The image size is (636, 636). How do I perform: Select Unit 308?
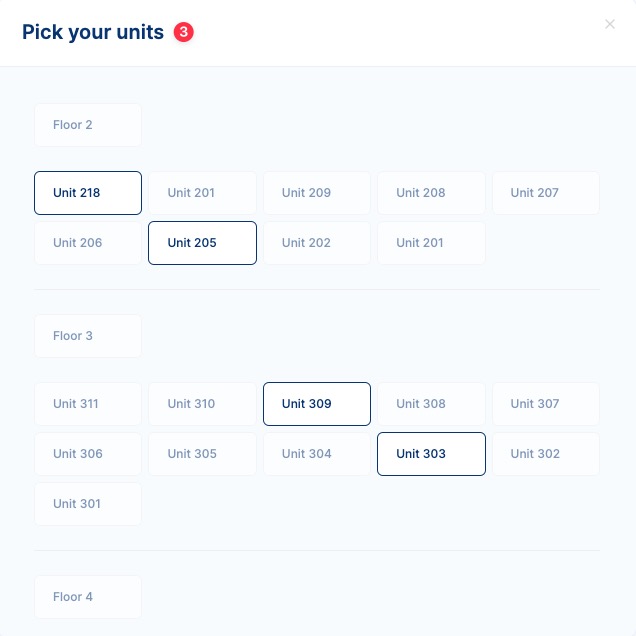click(x=431, y=404)
